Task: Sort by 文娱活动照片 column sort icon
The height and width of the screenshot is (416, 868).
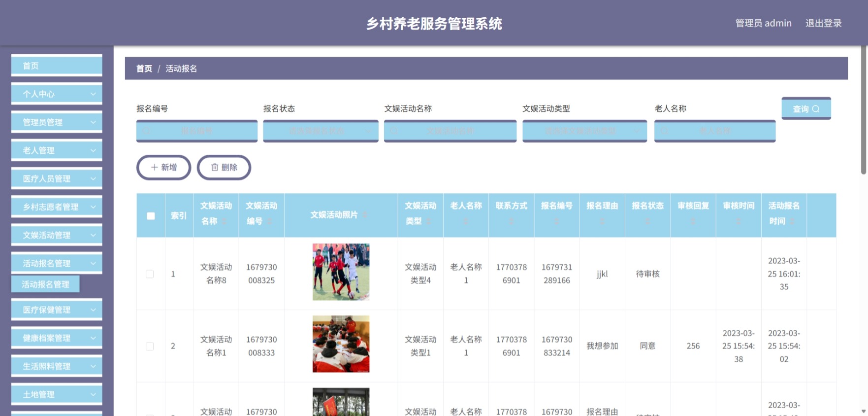Action: [x=365, y=215]
